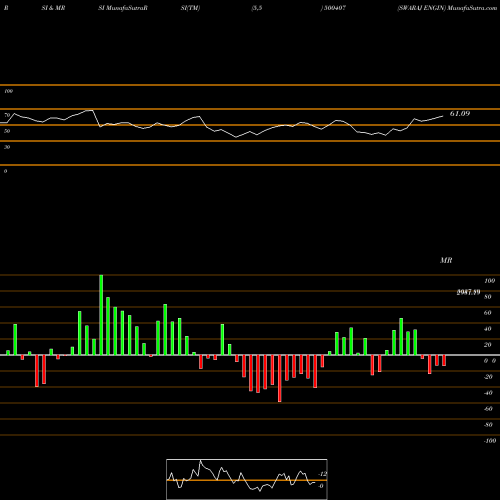Click the 2987.59 value label
Viewport: 500px width, 500px height.
(468, 292)
